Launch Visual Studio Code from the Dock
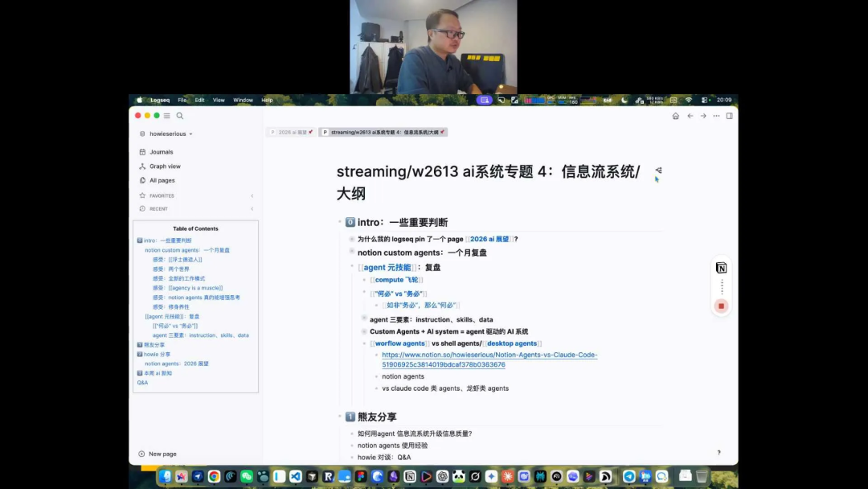 click(296, 476)
